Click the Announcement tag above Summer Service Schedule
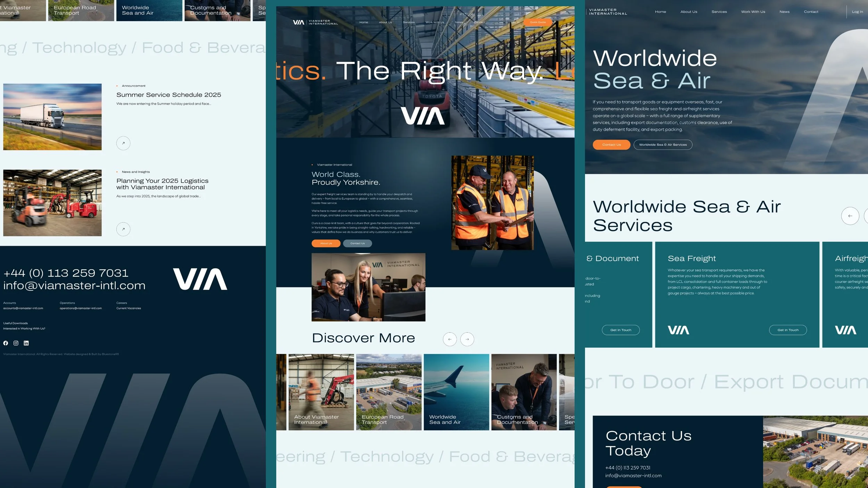The image size is (868, 488). pos(134,86)
